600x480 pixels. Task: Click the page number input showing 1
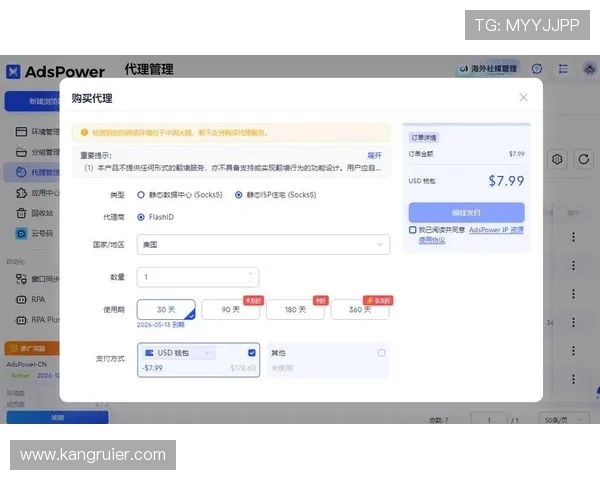489,420
